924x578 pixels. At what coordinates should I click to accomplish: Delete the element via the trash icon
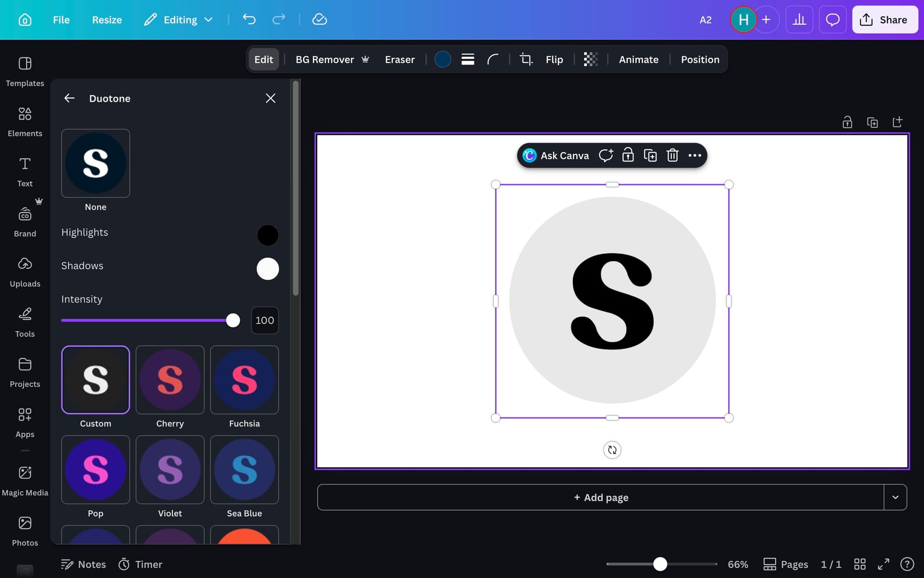672,155
